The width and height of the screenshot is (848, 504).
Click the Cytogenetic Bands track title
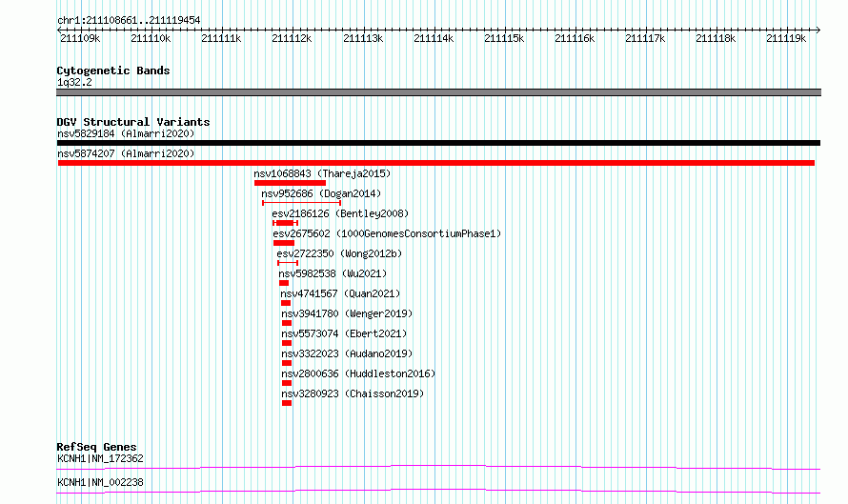(x=113, y=71)
